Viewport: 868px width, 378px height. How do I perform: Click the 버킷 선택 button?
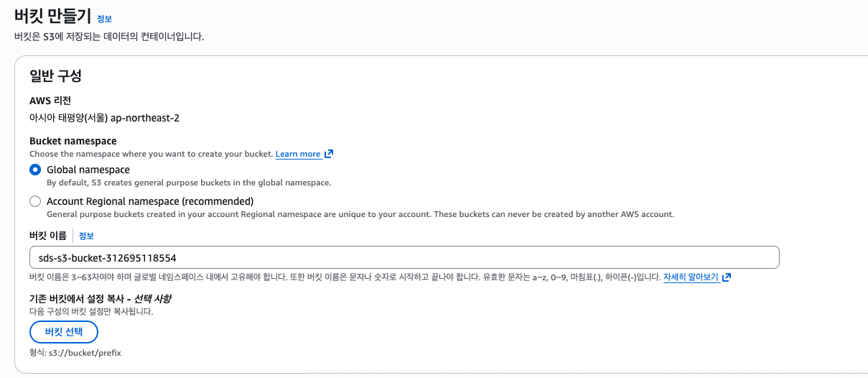64,332
